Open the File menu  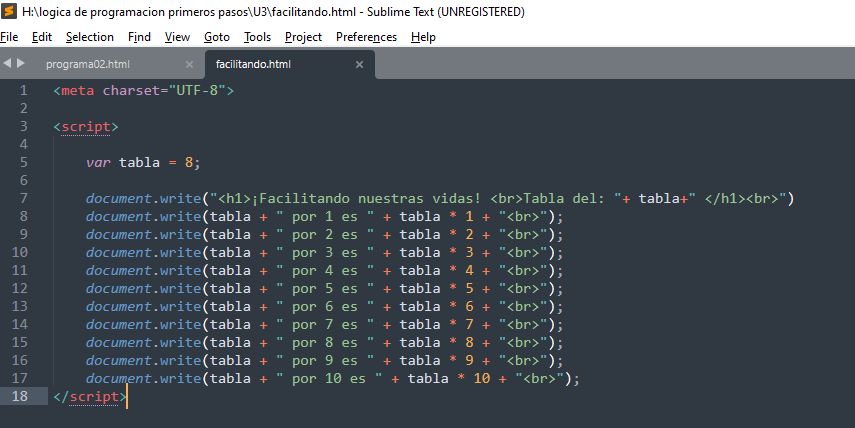click(x=9, y=37)
